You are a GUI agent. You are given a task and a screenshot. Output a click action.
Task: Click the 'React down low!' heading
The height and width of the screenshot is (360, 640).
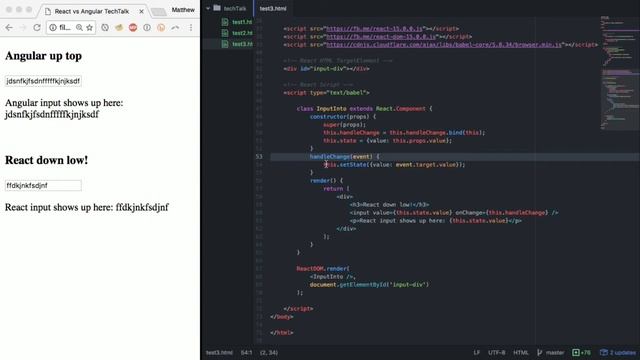pos(46,160)
